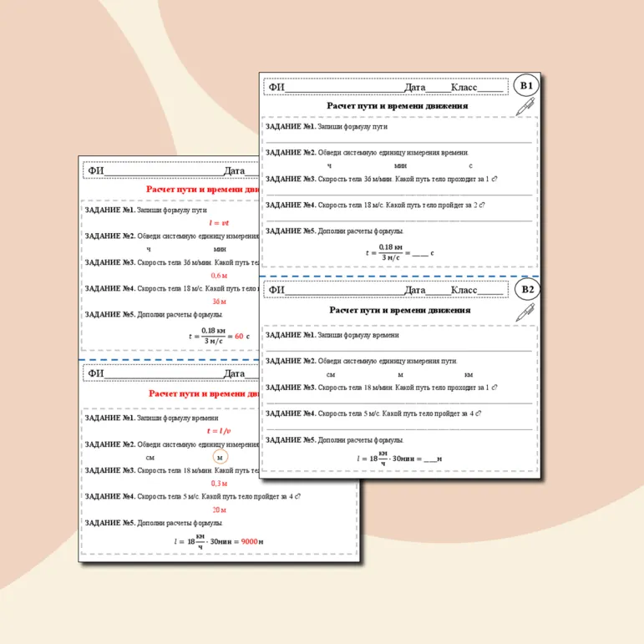Click 'Какой путь тело пройдет за 4 с?' on blank B2 card
644x644 pixels.
432,413
